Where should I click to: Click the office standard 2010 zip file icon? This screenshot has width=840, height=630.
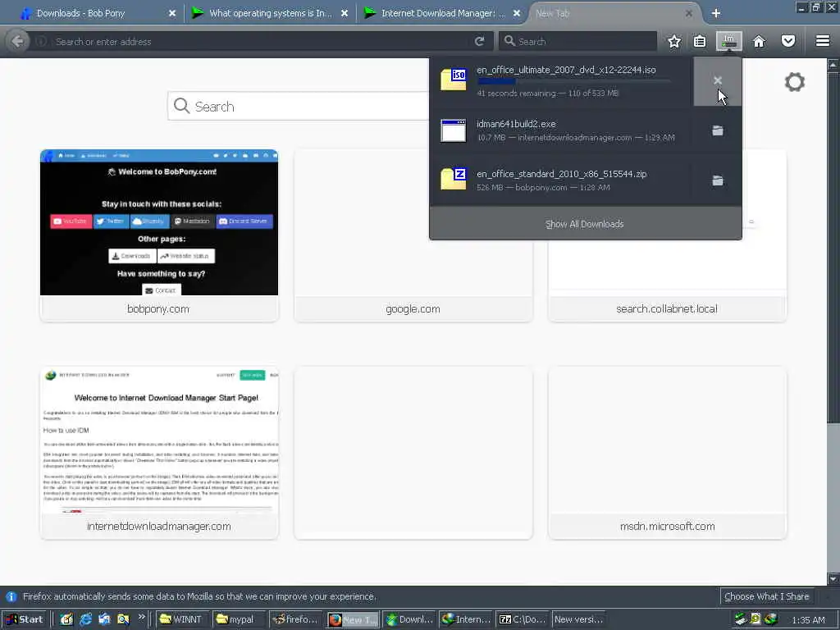click(453, 179)
